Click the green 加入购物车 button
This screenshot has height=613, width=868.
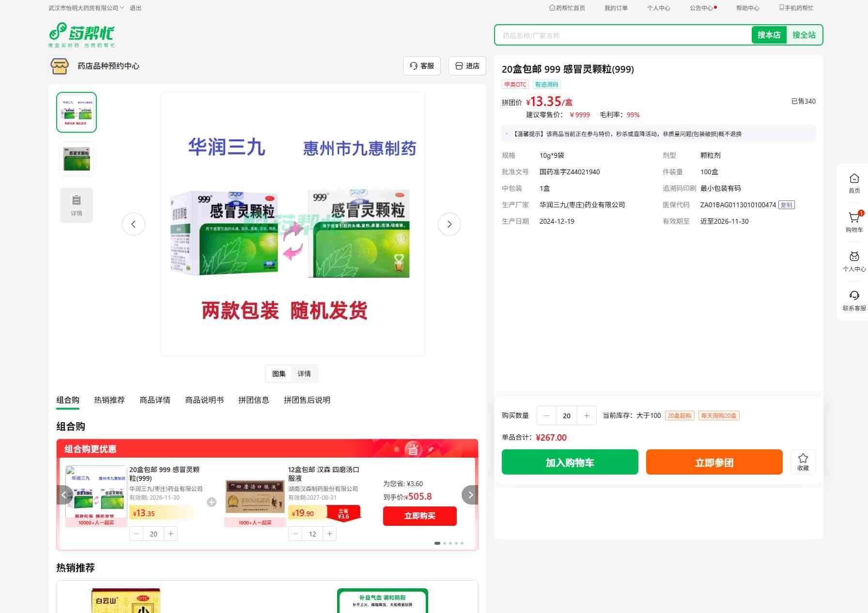(570, 462)
